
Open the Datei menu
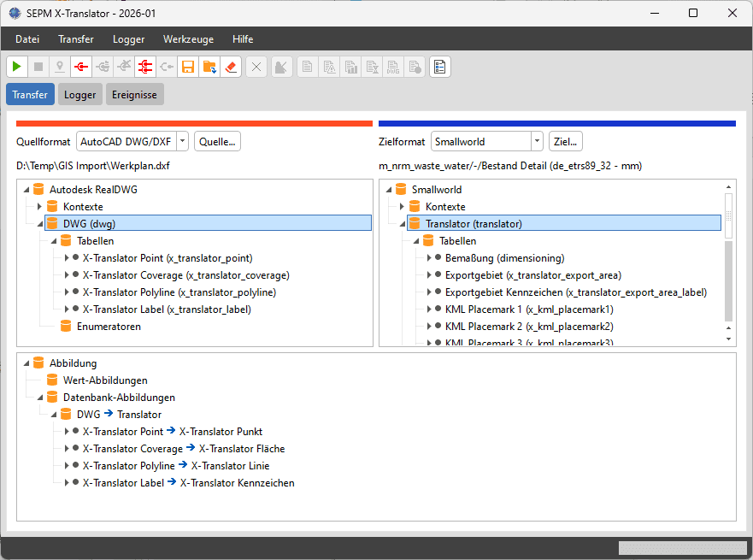(x=27, y=39)
